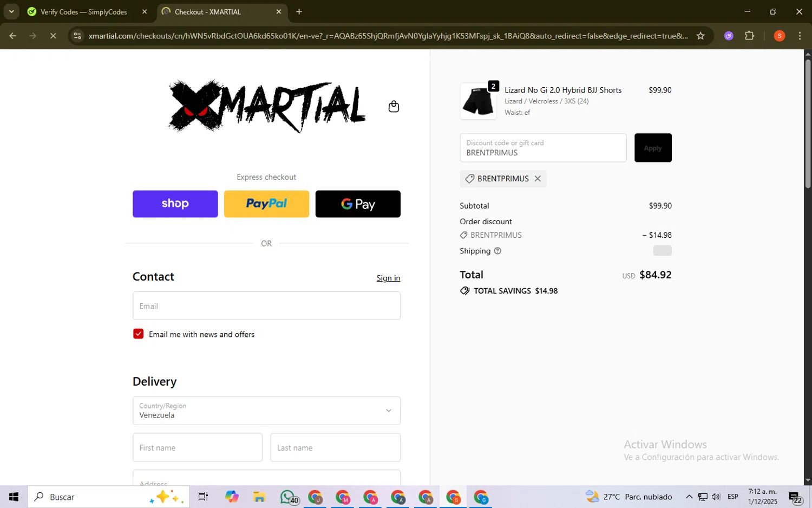Image resolution: width=812 pixels, height=508 pixels.
Task: Pay with Shop Pay express button
Action: coord(175,204)
